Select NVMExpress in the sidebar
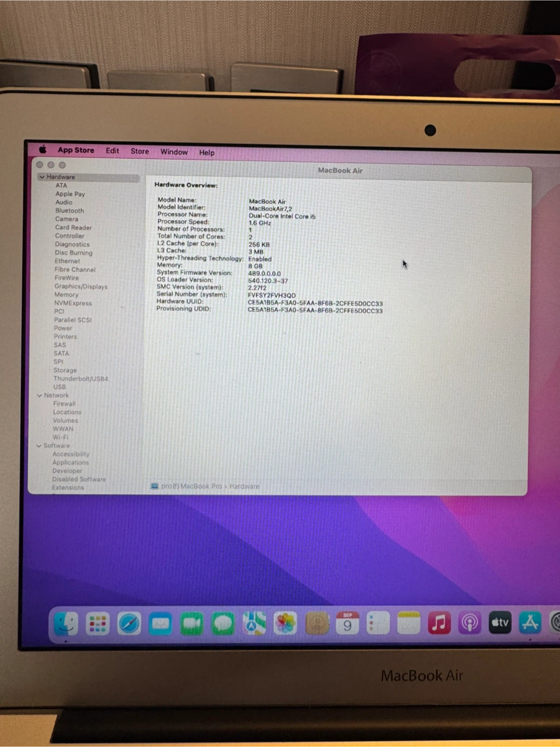This screenshot has height=747, width=560. click(73, 303)
